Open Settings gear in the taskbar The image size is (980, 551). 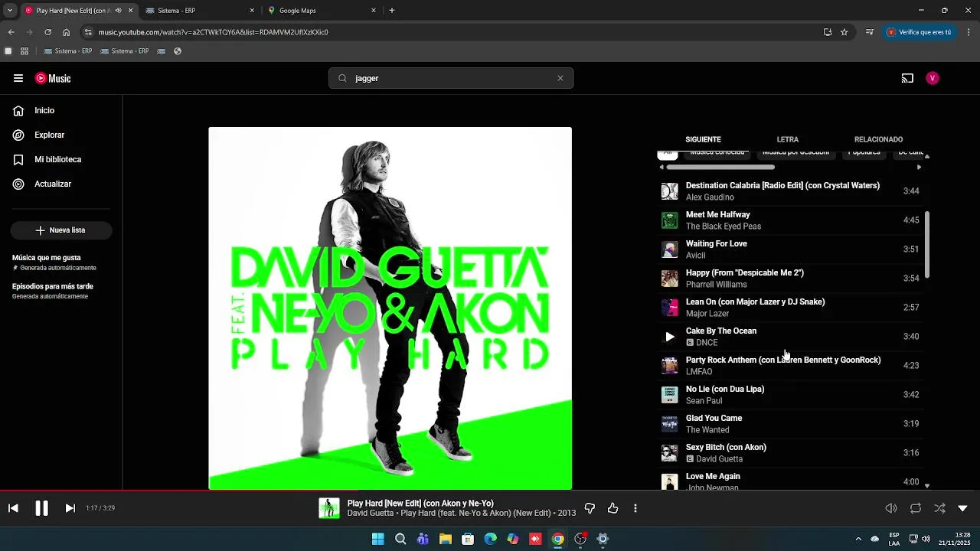[603, 539]
